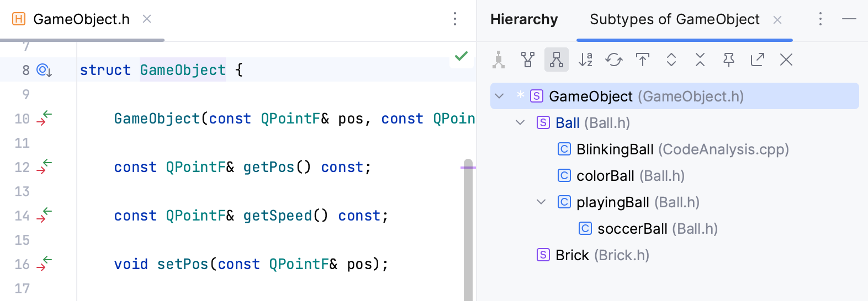Close hierarchy using toolbar X icon
Image resolution: width=868 pixels, height=301 pixels.
786,60
